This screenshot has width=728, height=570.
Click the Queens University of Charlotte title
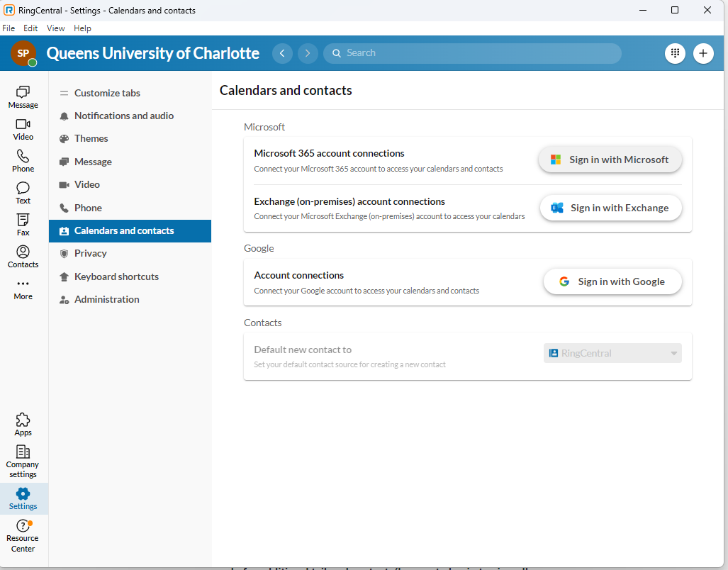(152, 53)
